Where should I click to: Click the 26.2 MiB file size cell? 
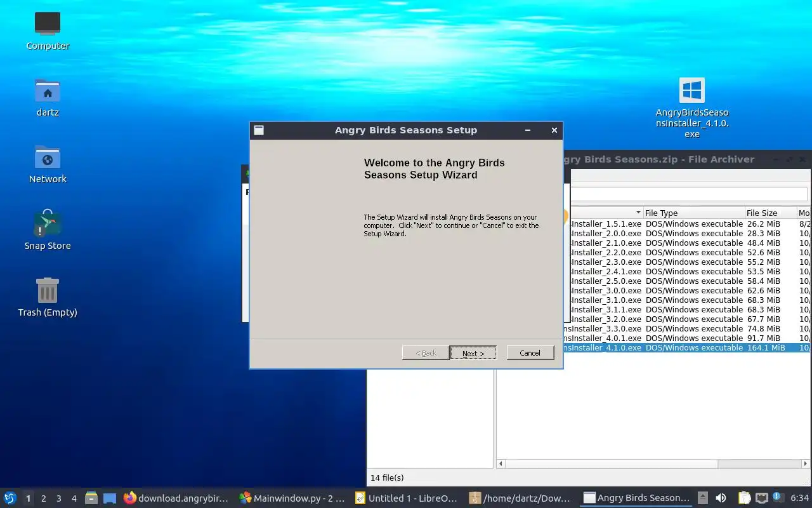(764, 224)
